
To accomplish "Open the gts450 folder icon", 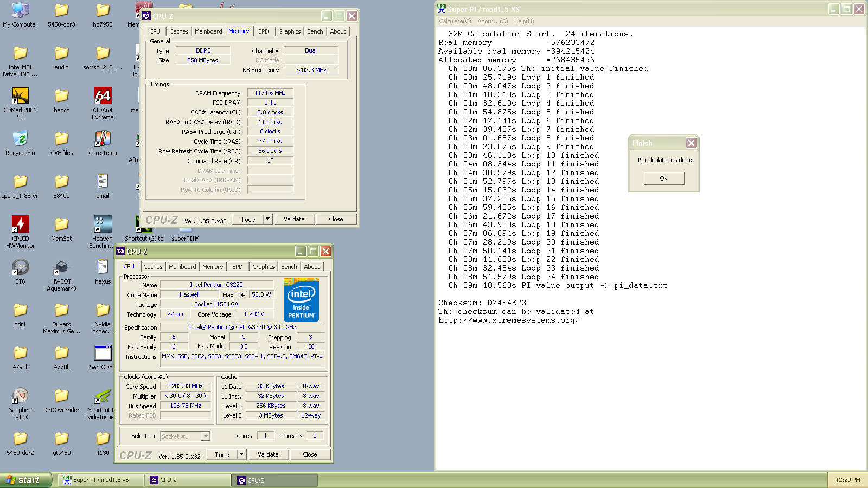I will [61, 443].
